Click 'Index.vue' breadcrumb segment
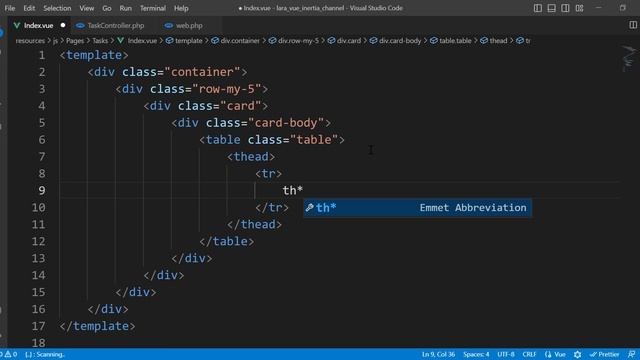The image size is (640, 360). [x=142, y=40]
